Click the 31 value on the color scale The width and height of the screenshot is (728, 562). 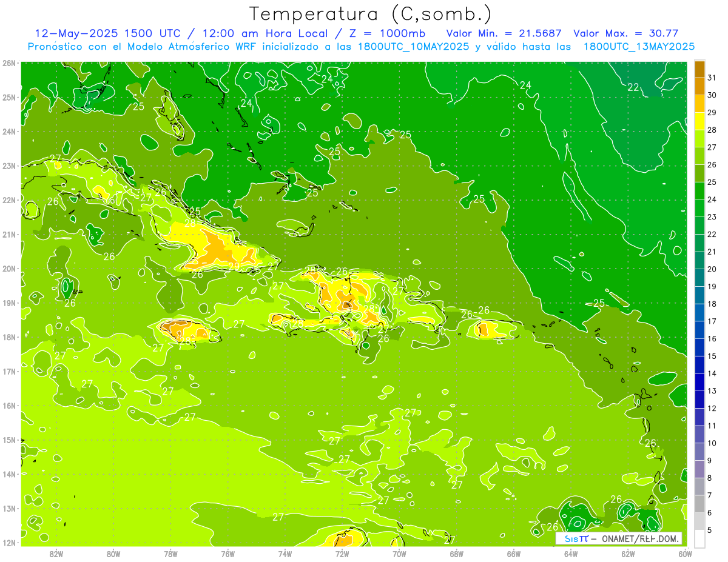(712, 78)
